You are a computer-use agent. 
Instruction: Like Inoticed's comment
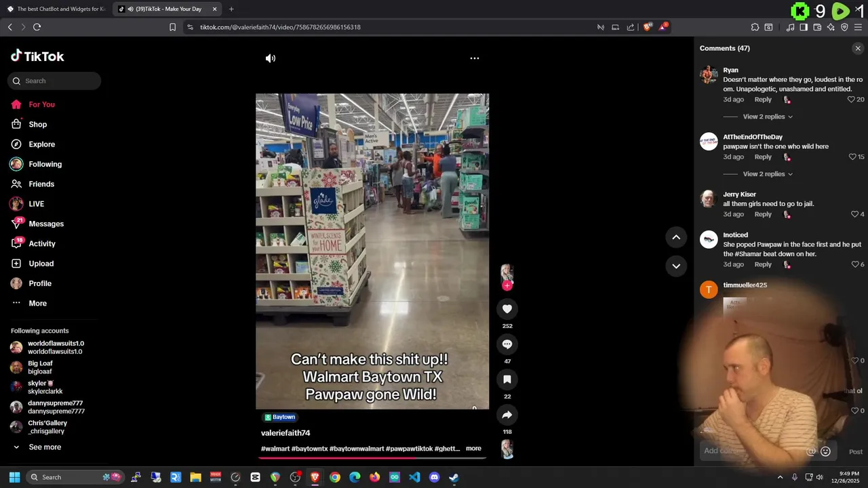pos(854,264)
